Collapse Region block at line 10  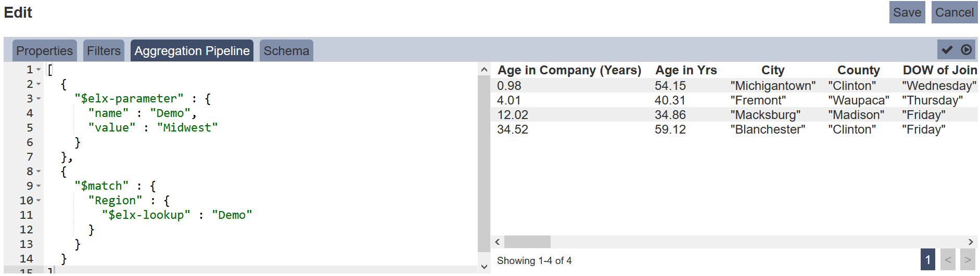39,201
